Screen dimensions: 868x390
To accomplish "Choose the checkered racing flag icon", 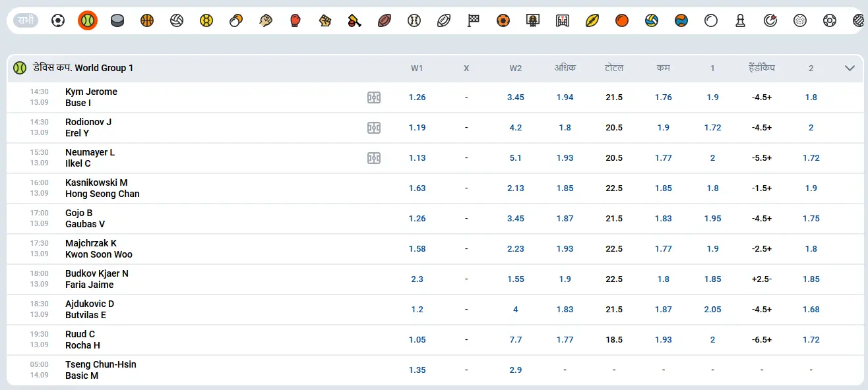I will [474, 20].
